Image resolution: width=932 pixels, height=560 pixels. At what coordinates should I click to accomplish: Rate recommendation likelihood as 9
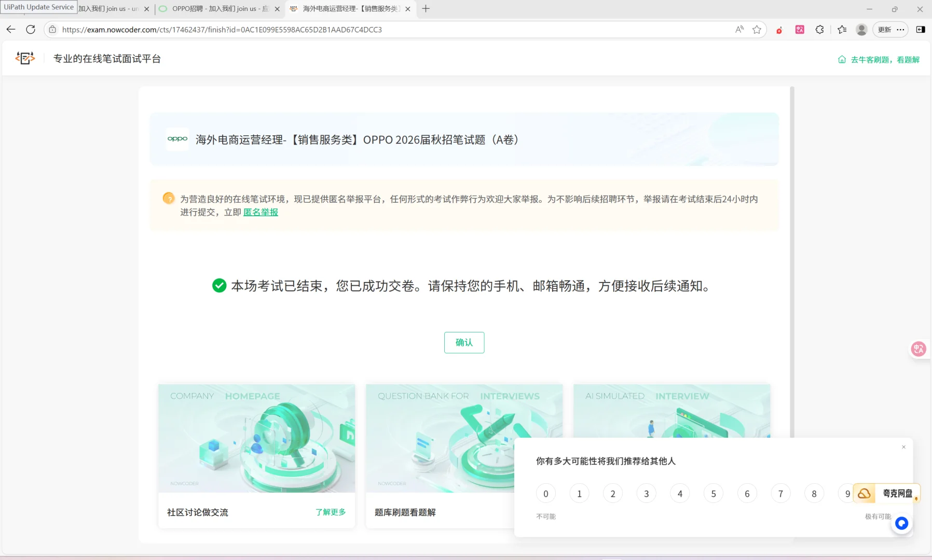846,494
